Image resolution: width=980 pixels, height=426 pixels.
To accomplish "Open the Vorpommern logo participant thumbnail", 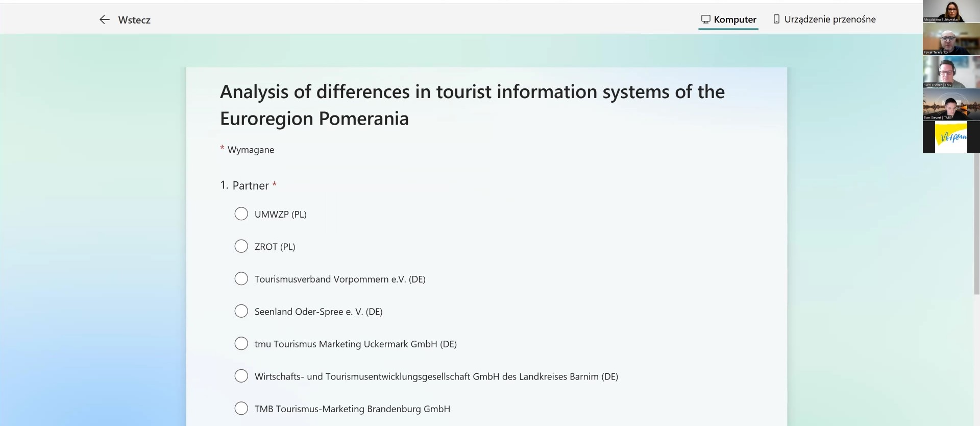I will point(951,137).
